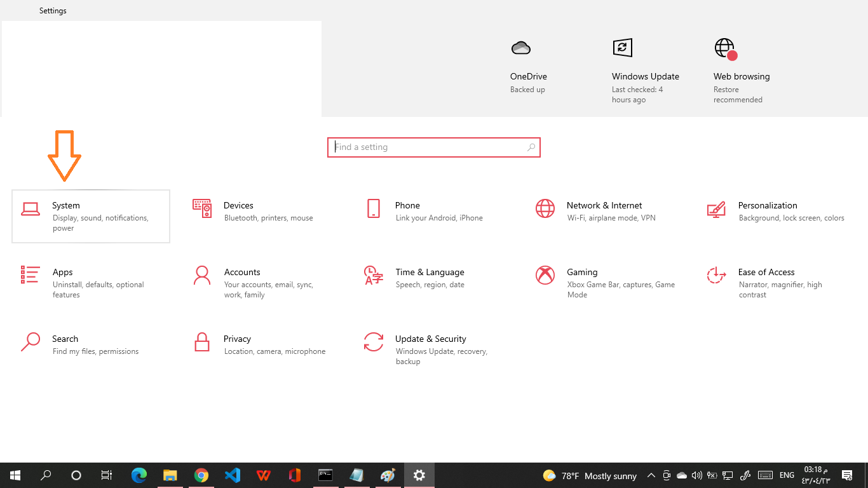The image size is (868, 488).
Task: Open the volume control in the tray
Action: (697, 475)
